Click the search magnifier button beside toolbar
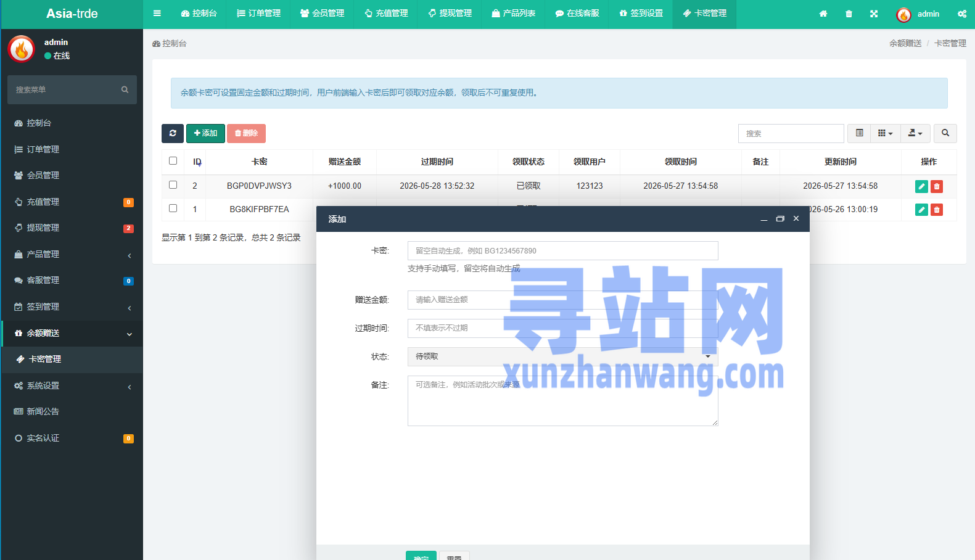Screen dimensions: 975x560 point(945,133)
